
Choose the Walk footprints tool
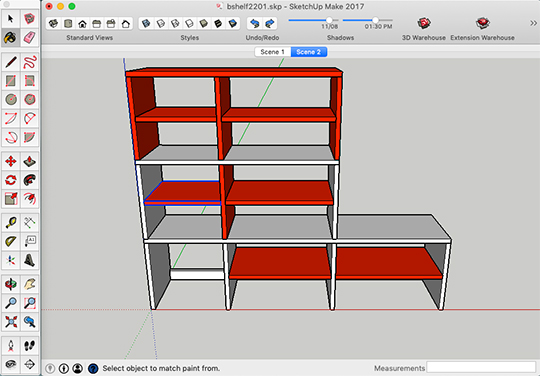[x=30, y=346]
